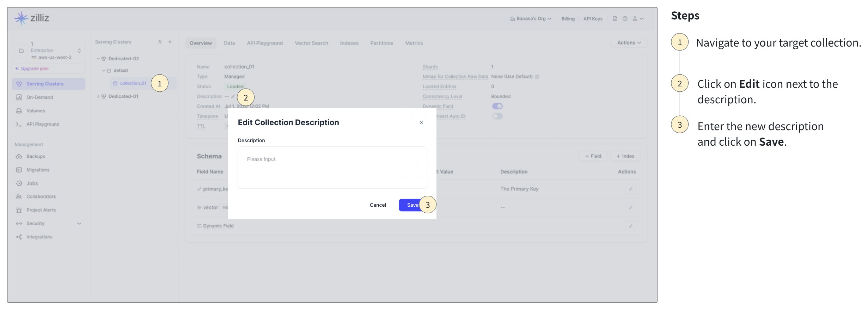Edit the vector field row
The width and height of the screenshot is (868, 310).
click(x=631, y=207)
